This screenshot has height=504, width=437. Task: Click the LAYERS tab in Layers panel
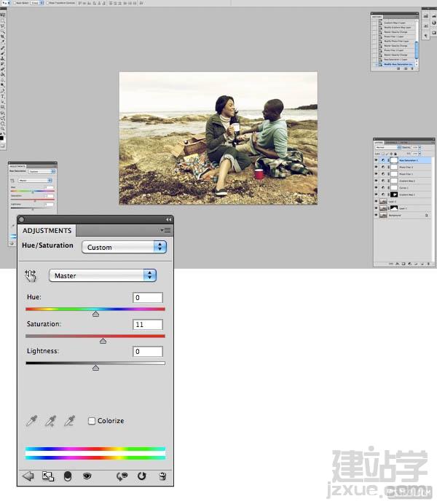click(379, 143)
